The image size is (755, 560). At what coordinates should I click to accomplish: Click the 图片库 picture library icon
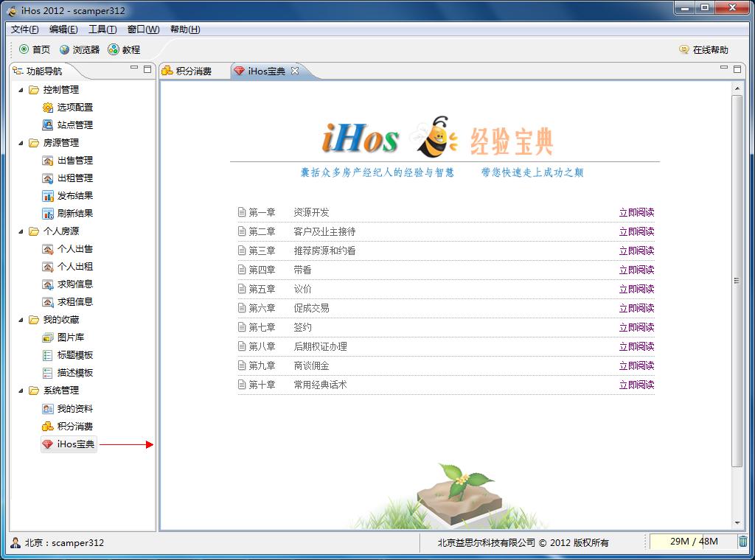[x=48, y=337]
